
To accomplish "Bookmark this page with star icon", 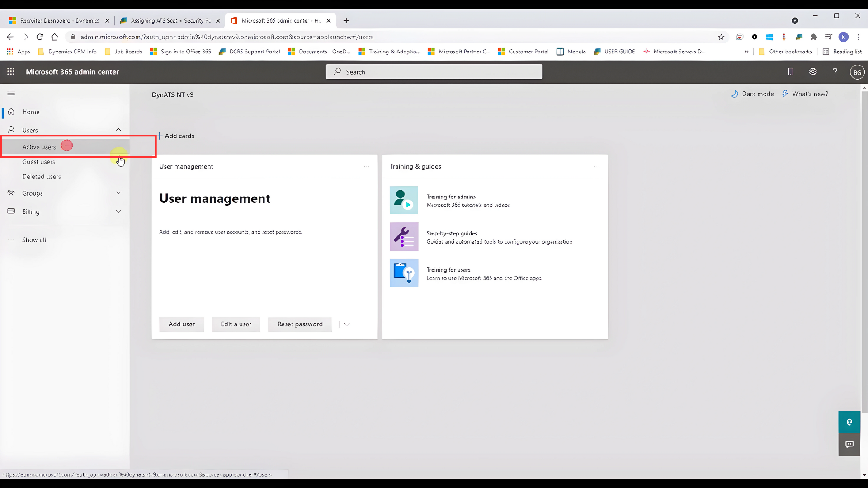I will [721, 37].
